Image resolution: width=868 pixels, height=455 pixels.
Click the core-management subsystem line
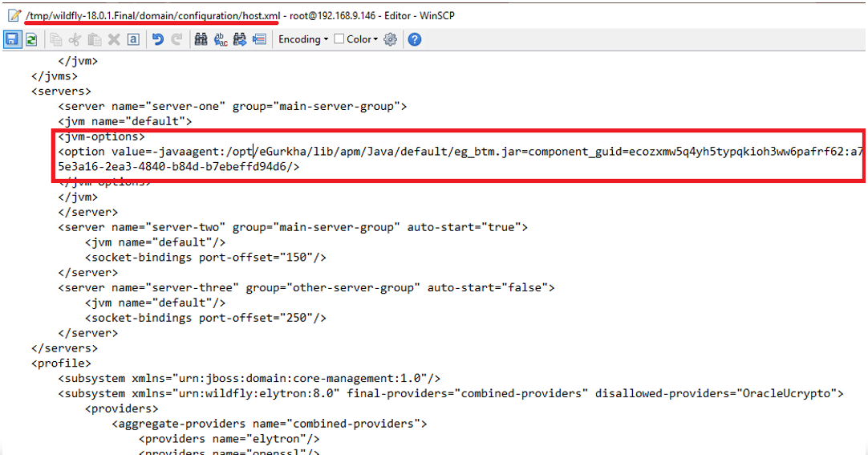[x=249, y=379]
